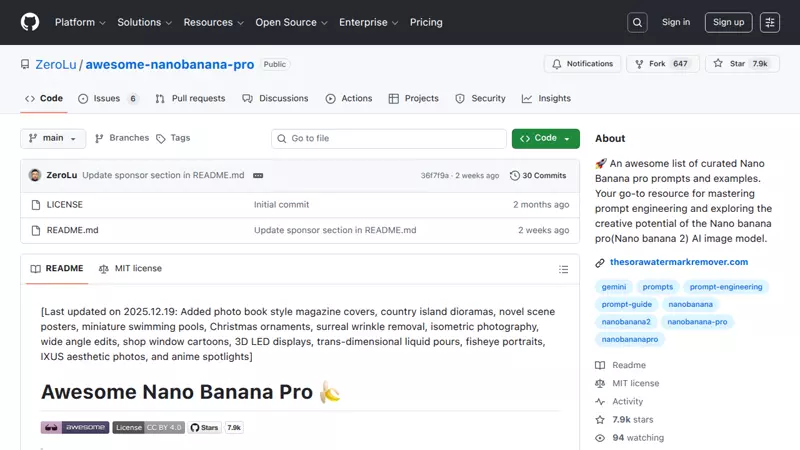Expand the Enterprise menu
This screenshot has height=450, width=800.
click(x=368, y=22)
